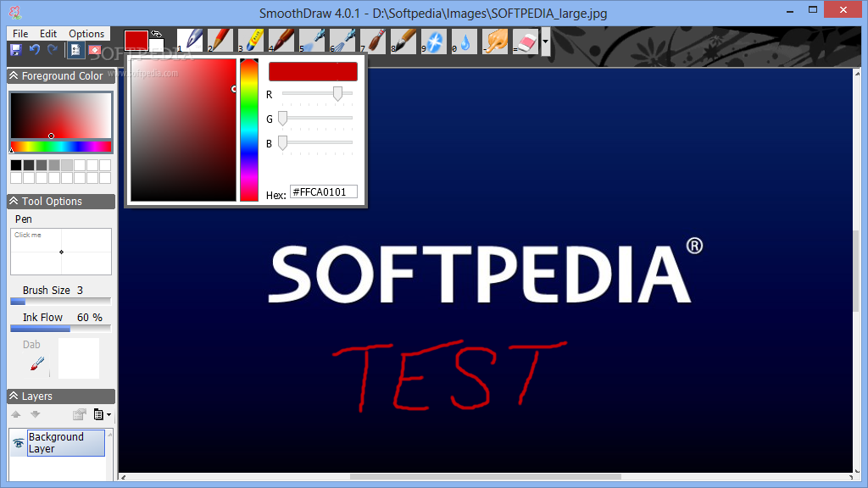
Task: Minimize the SmoothDraw window
Action: coord(790,10)
